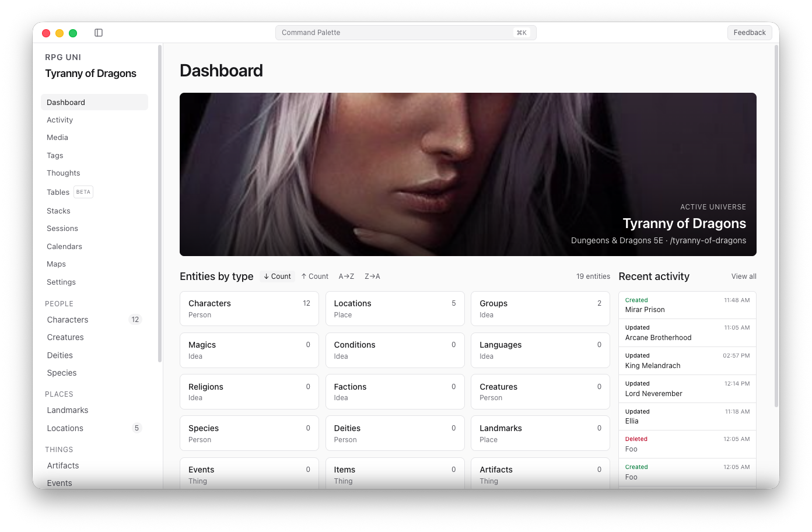Open Sessions in the sidebar
The width and height of the screenshot is (812, 532).
tap(94, 229)
